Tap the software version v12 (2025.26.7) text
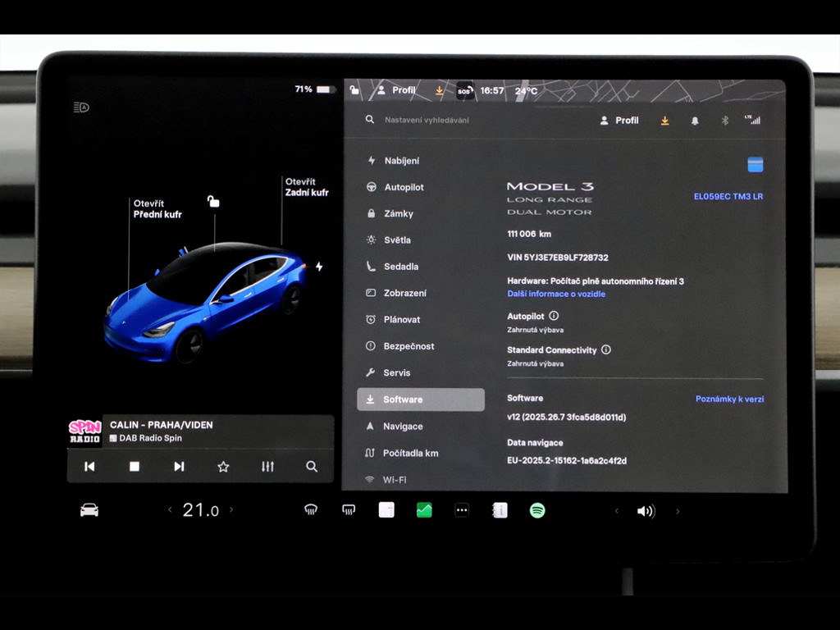 [566, 418]
